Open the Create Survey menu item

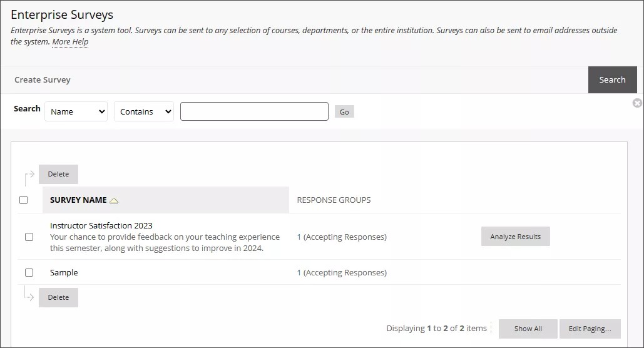click(x=43, y=80)
